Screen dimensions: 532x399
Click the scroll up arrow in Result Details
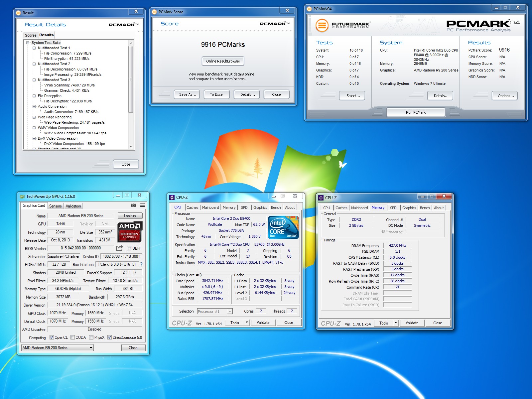[131, 43]
